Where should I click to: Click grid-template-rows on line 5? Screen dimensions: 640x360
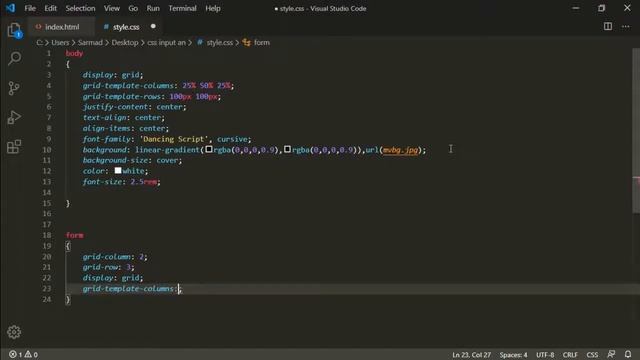[x=122, y=96]
